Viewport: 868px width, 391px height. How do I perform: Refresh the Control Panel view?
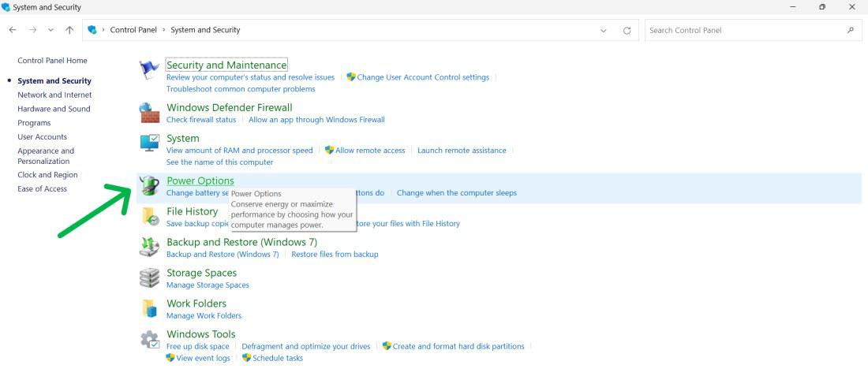[x=627, y=31]
